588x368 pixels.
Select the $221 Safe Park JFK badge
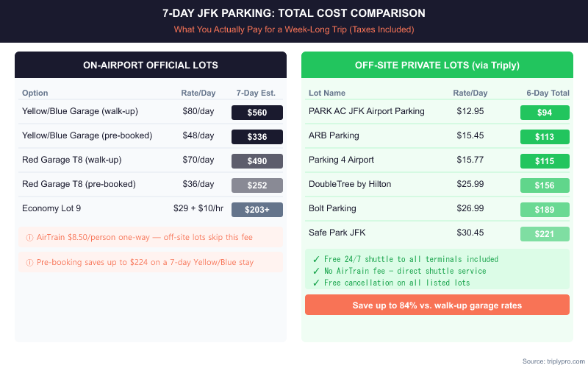point(545,234)
